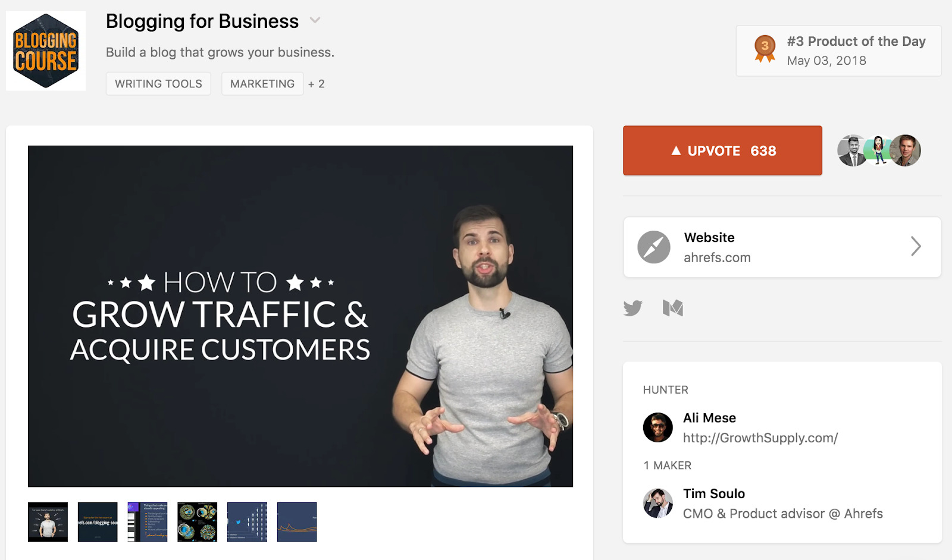The height and width of the screenshot is (560, 952).
Task: Visit the ahrefs.com website link
Action: coord(716,257)
